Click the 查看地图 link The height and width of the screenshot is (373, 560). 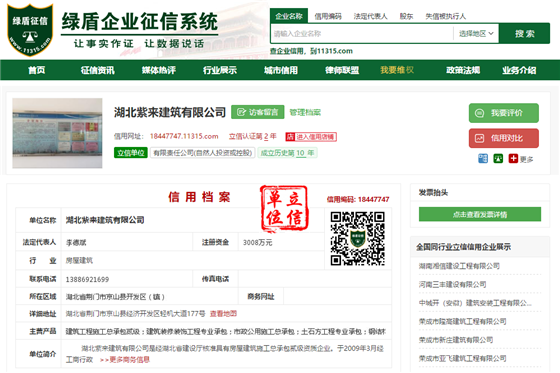point(223,314)
